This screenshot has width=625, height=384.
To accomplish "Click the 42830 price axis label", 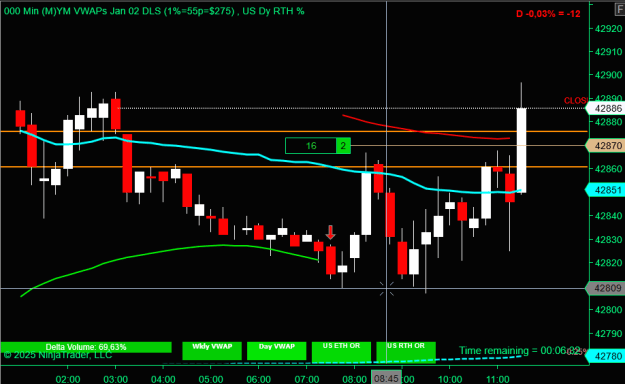I will click(608, 239).
